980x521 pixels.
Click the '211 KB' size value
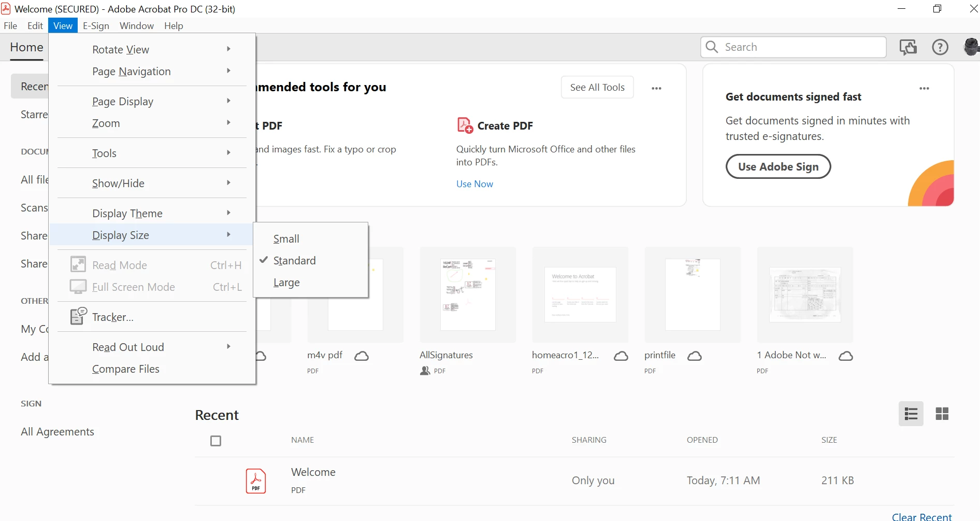(838, 480)
